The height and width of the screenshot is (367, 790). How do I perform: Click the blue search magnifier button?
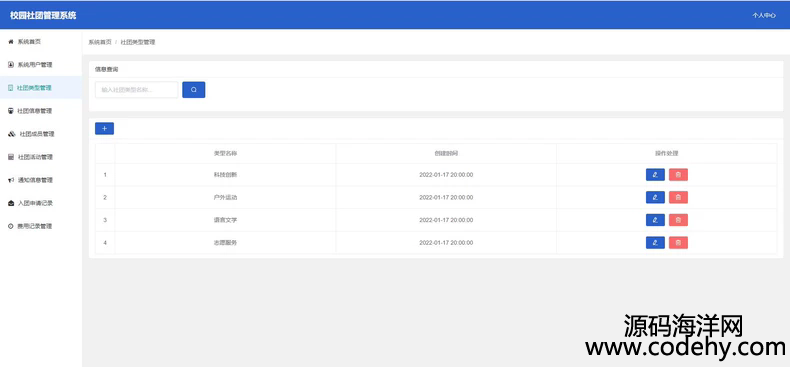point(193,90)
